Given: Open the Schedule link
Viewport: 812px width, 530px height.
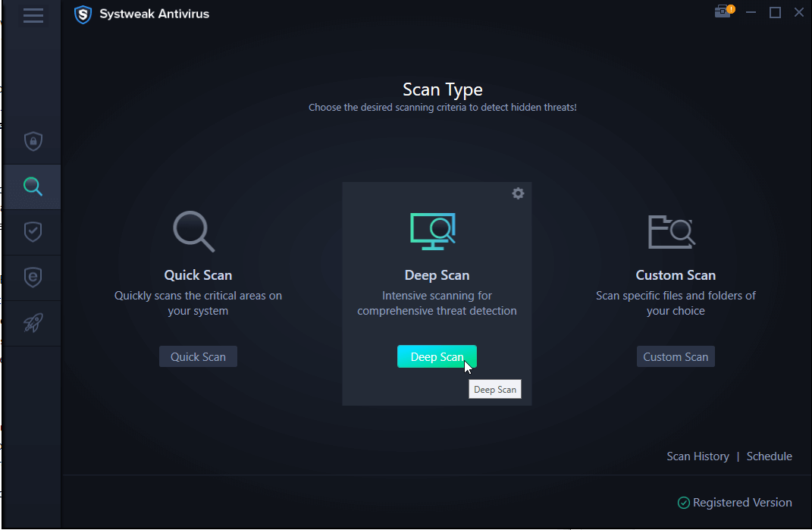Looking at the screenshot, I should [769, 456].
